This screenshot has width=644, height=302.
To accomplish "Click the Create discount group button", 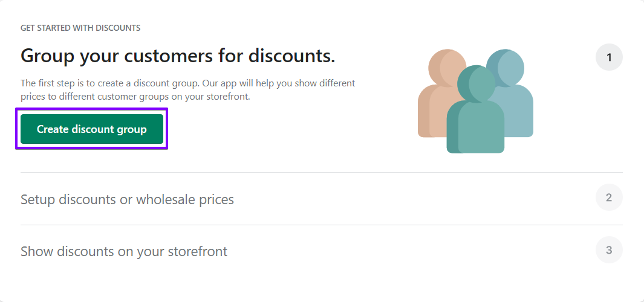I will pos(91,129).
